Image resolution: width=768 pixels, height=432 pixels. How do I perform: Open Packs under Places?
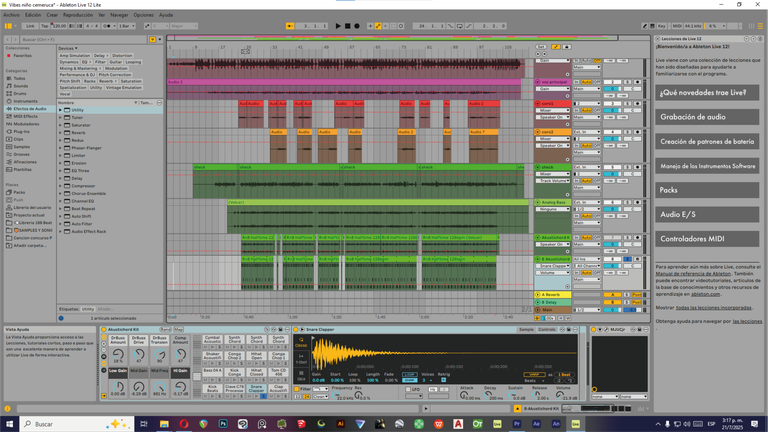pos(19,192)
